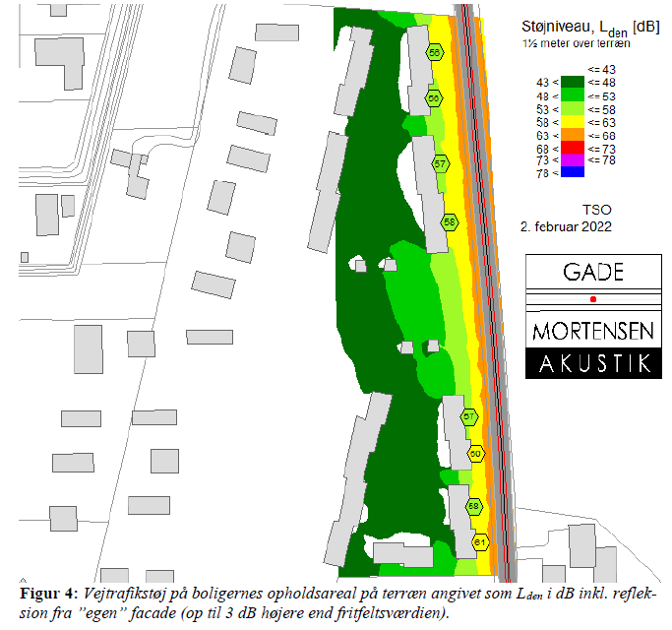Select the orange 63–68 dB legend color
The width and height of the screenshot is (672, 630).
coord(573,133)
